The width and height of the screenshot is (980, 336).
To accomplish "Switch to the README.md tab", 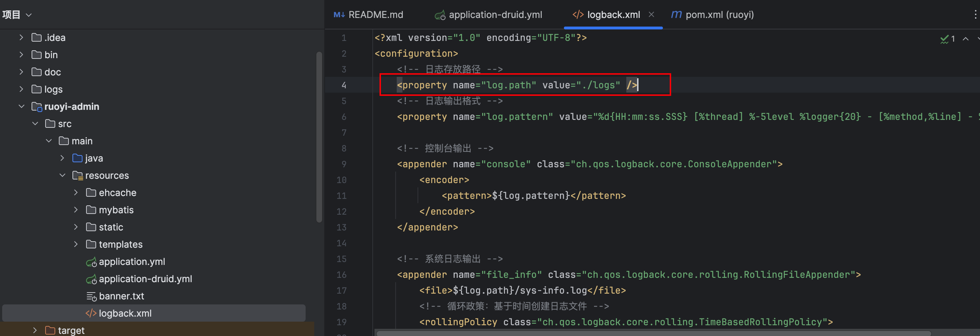I will [x=368, y=15].
